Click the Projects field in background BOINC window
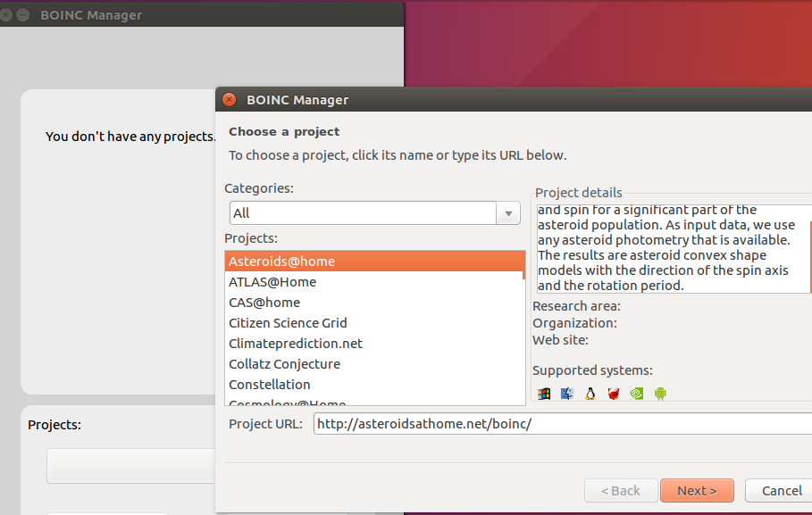 click(131, 466)
